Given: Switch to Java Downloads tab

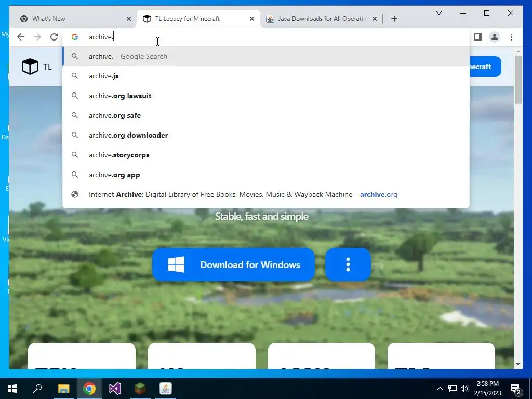Looking at the screenshot, I should (x=321, y=19).
